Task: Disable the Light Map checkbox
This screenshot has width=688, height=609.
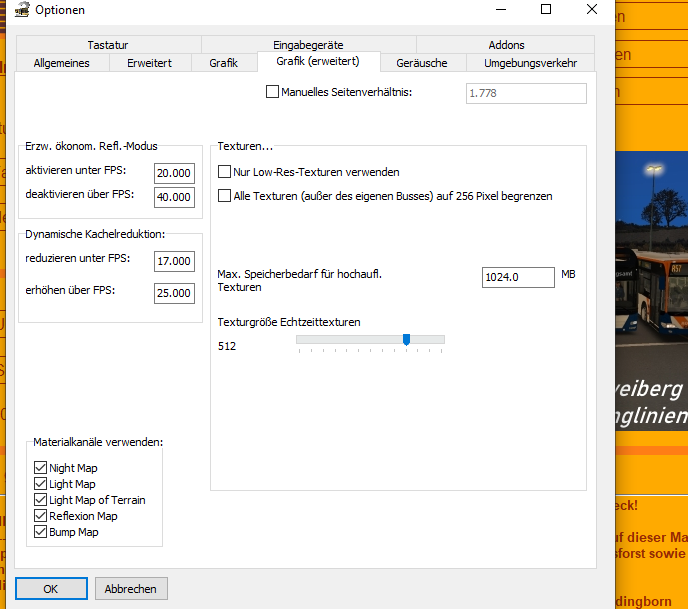Action: pyautogui.click(x=41, y=484)
